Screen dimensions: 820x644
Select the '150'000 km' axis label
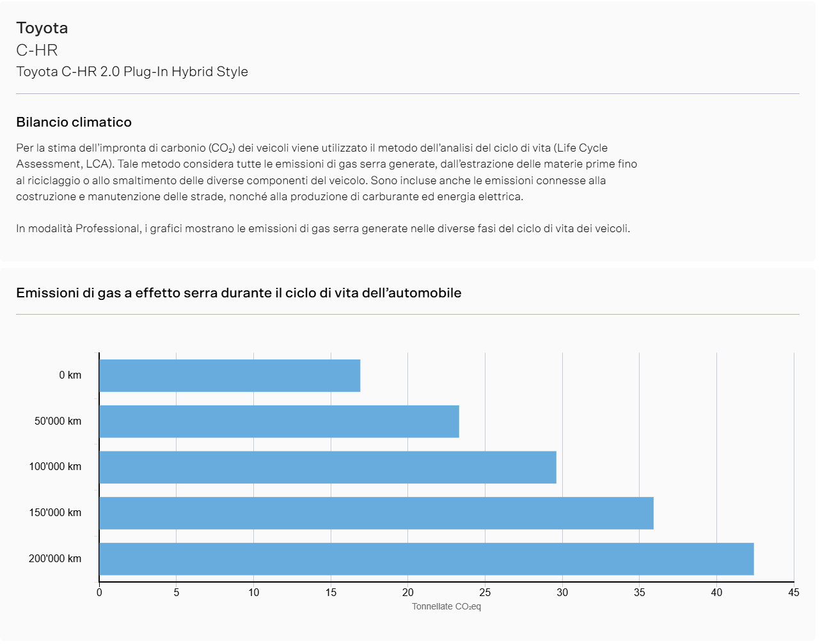click(55, 513)
